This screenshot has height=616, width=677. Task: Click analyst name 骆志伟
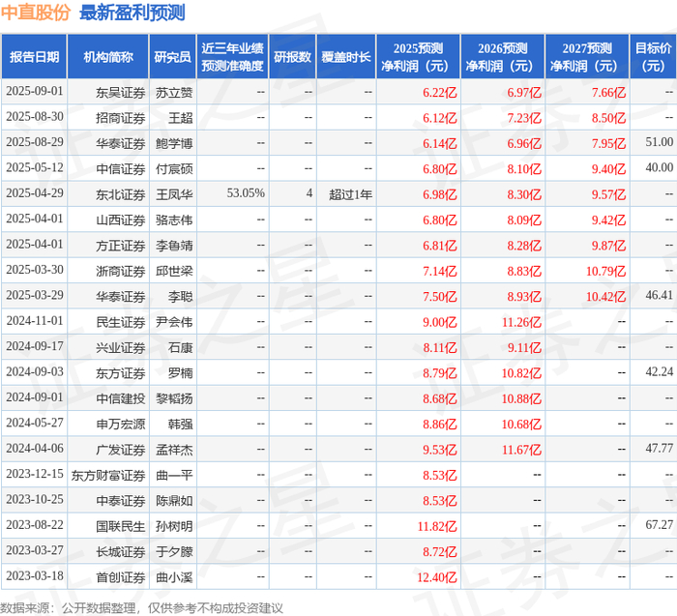tap(174, 220)
